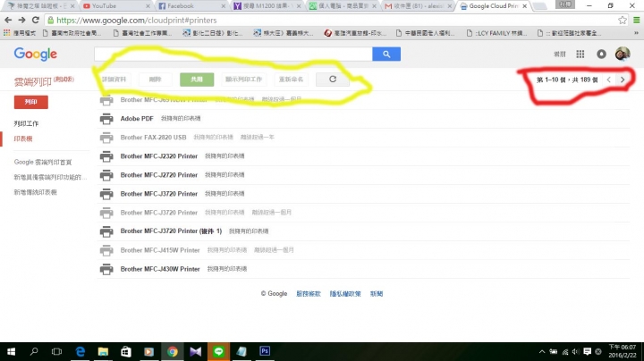Select 印表機 printers in the sidebar
Screen dimensions: 644x361
[x=23, y=139]
